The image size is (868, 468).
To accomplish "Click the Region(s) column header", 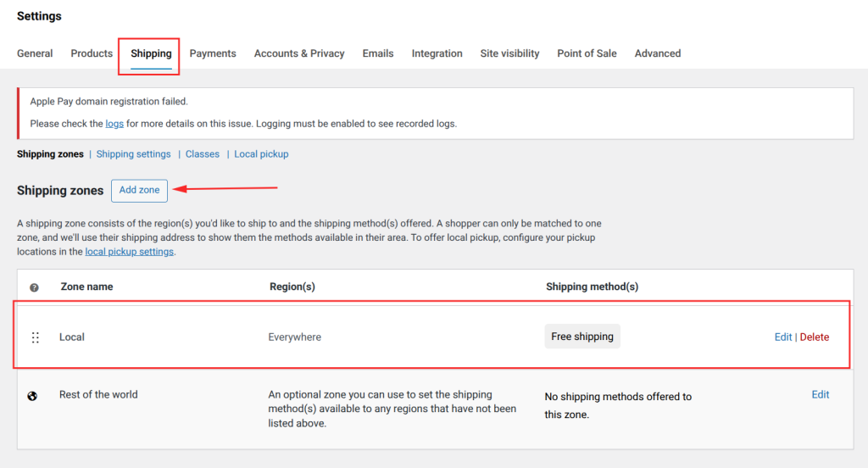I will click(x=292, y=287).
